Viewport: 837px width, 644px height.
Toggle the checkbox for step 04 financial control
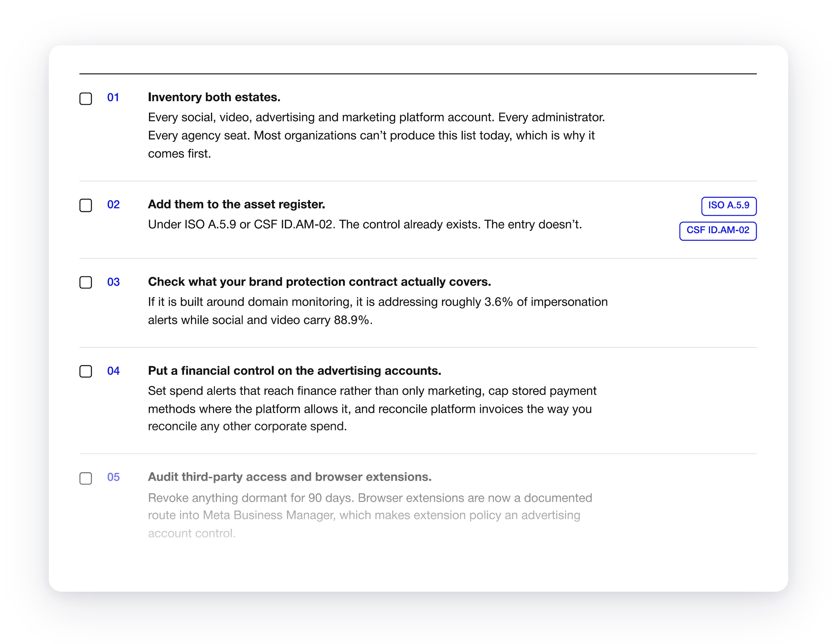(x=85, y=371)
